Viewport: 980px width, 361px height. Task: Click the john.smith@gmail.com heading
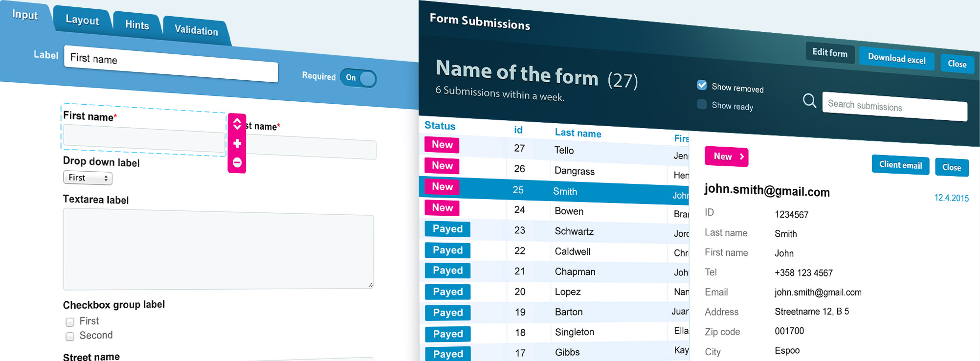[767, 191]
